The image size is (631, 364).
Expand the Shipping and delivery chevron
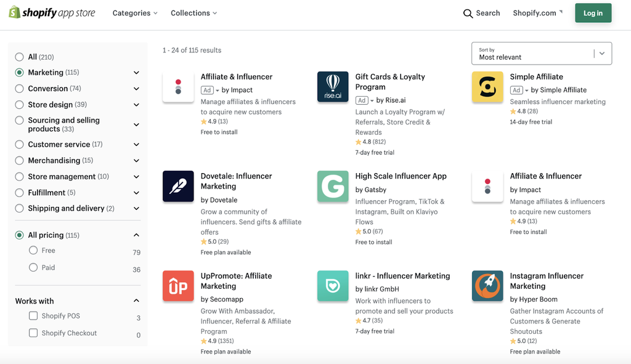pyautogui.click(x=136, y=209)
